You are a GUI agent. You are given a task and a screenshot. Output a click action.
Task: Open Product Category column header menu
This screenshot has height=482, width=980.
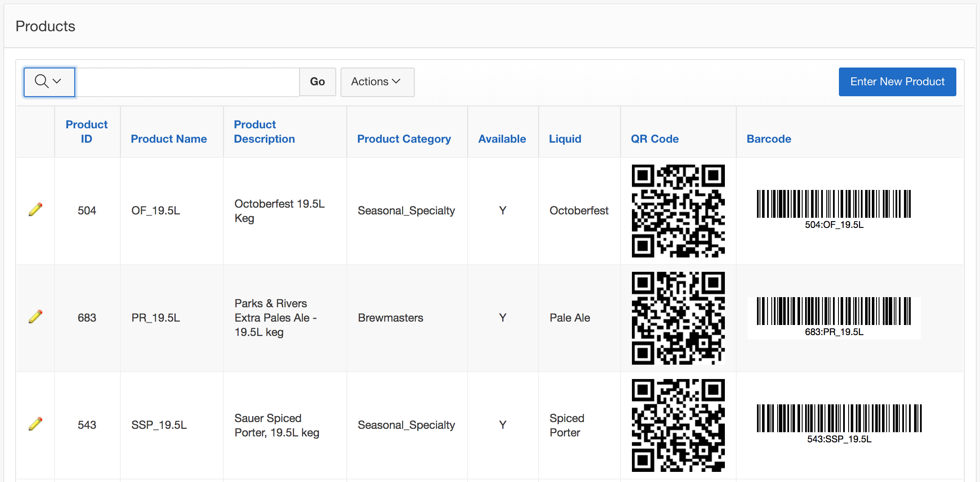[404, 139]
